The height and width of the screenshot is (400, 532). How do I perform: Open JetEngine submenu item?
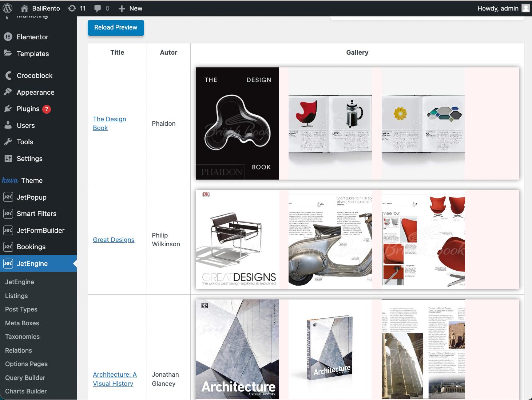pos(20,282)
